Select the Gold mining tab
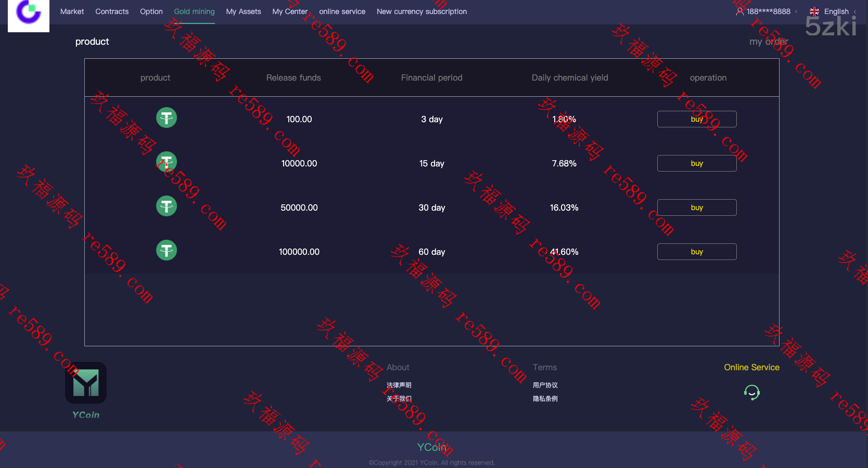Viewport: 868px width, 468px height. coord(194,11)
